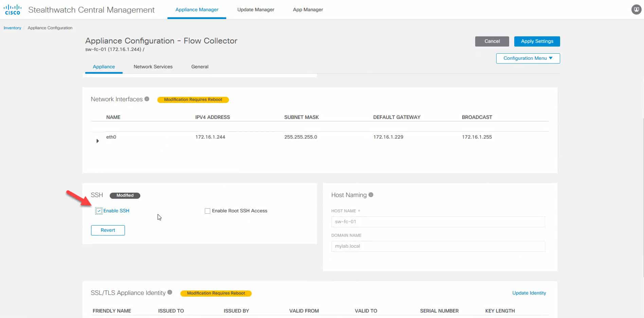Open the user profile icon
644x318 pixels.
636,10
